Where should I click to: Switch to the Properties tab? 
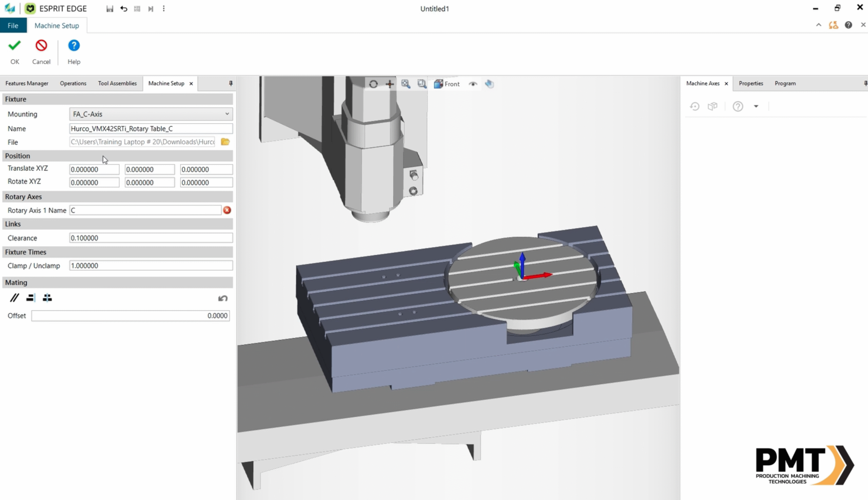tap(751, 83)
